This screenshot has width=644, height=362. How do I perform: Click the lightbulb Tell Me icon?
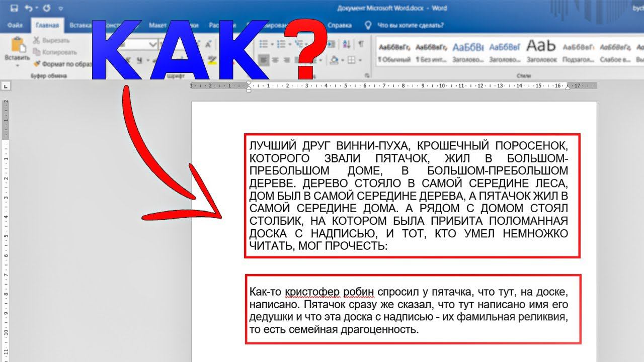point(368,25)
